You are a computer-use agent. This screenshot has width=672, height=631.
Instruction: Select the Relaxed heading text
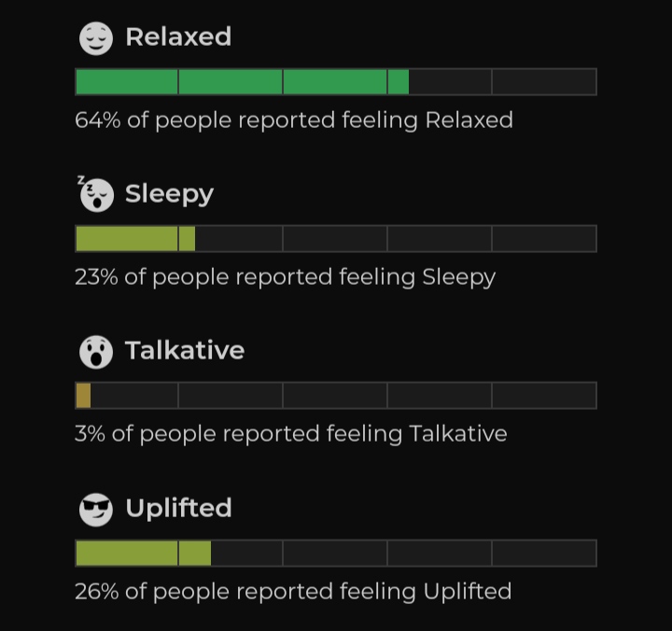(x=178, y=37)
